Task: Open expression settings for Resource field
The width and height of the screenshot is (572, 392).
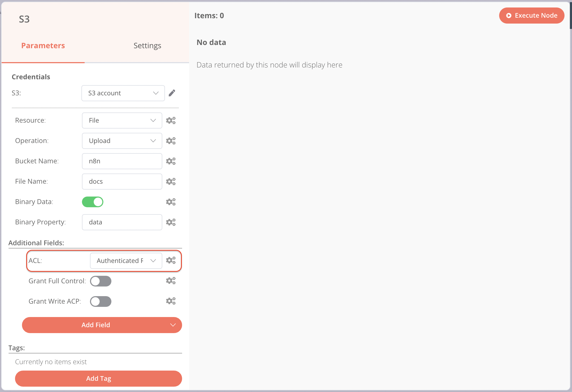Action: pos(171,120)
